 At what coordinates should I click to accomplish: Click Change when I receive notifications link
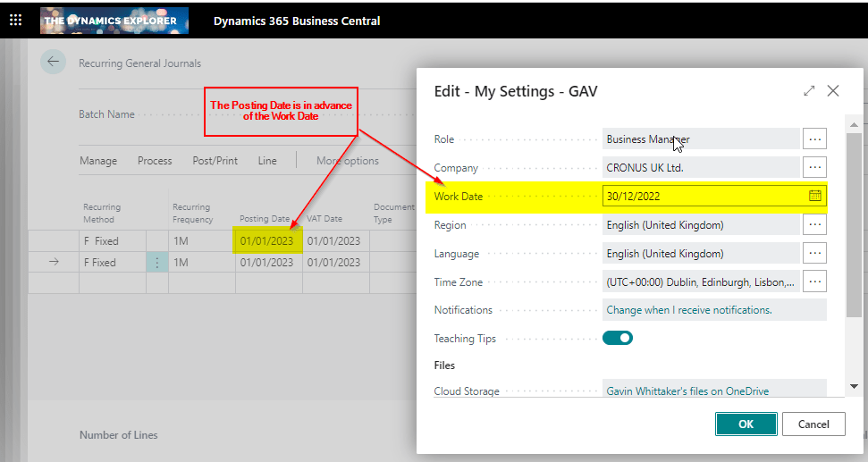tap(689, 310)
